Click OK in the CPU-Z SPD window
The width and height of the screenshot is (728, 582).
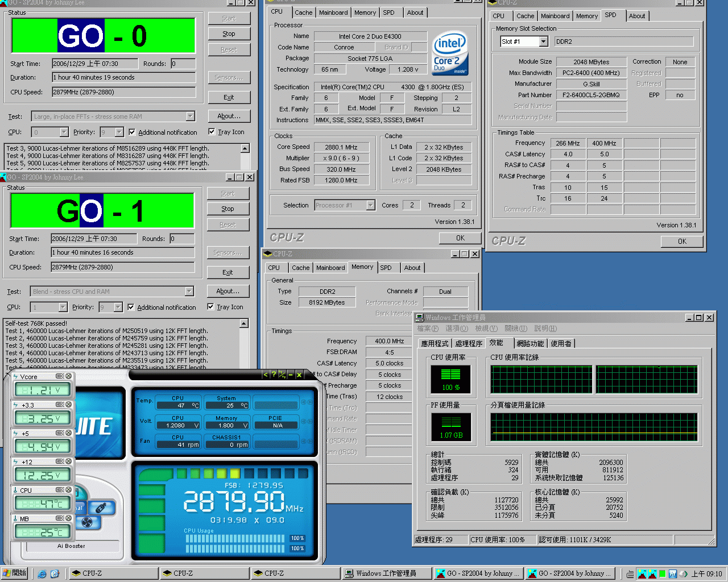point(682,242)
